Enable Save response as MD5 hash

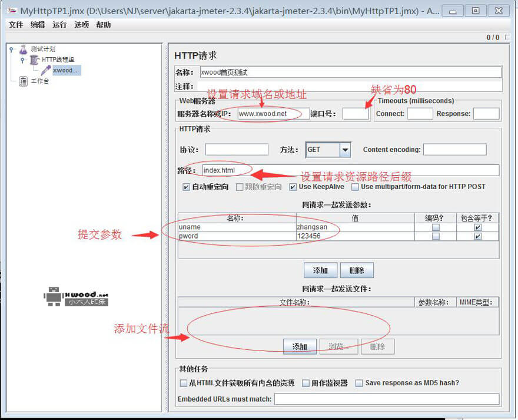click(x=359, y=383)
